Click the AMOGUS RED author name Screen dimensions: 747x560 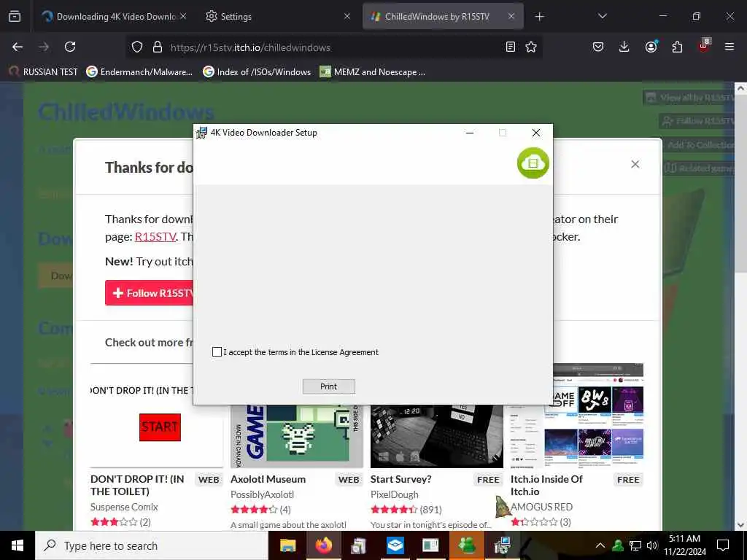point(542,507)
